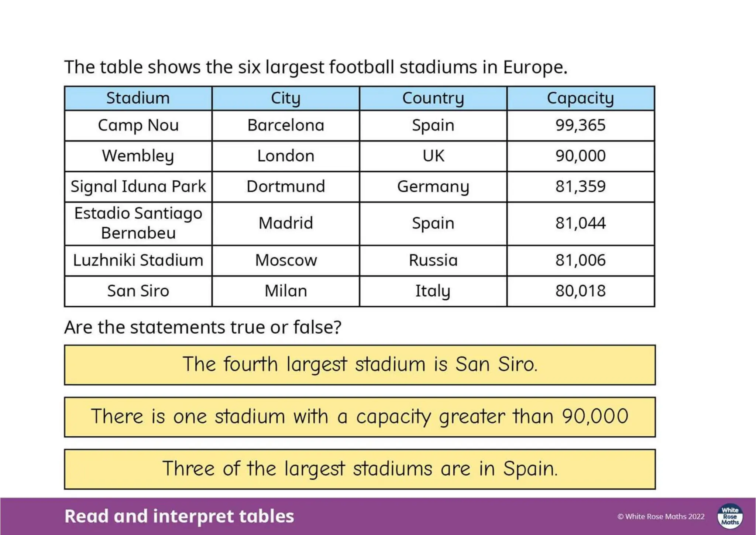Click the Milan city cell
The width and height of the screenshot is (756, 535).
point(286,291)
